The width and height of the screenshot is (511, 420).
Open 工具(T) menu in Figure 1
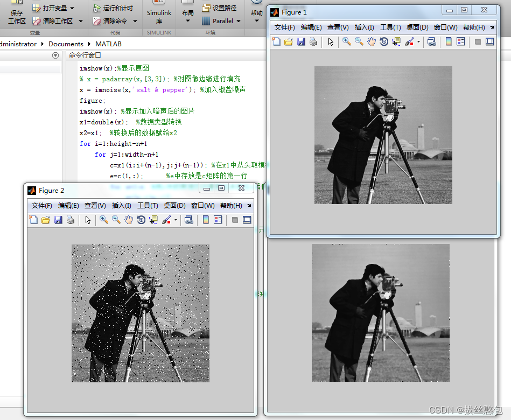point(390,27)
